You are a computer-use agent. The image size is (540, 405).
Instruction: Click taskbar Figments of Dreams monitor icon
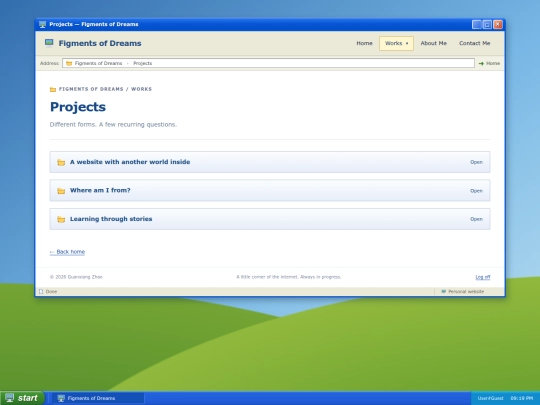pos(61,398)
